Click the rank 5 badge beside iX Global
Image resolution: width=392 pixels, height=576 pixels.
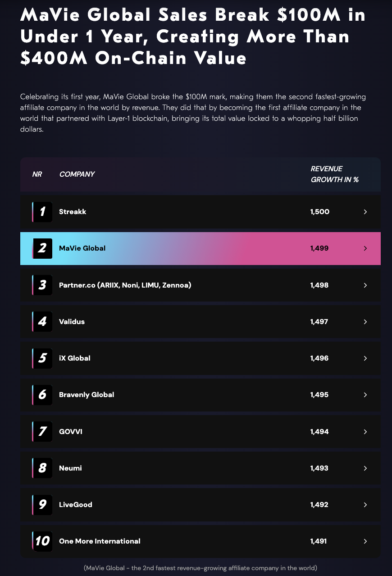point(42,358)
